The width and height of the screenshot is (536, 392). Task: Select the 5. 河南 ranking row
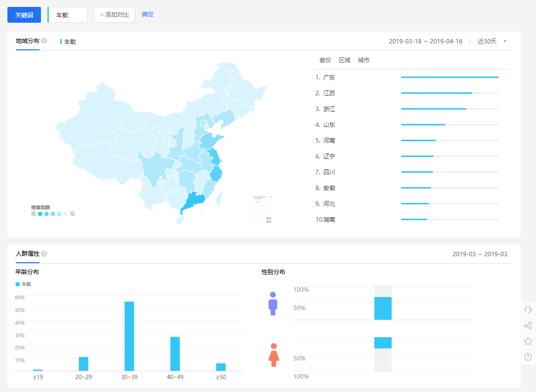tap(407, 141)
